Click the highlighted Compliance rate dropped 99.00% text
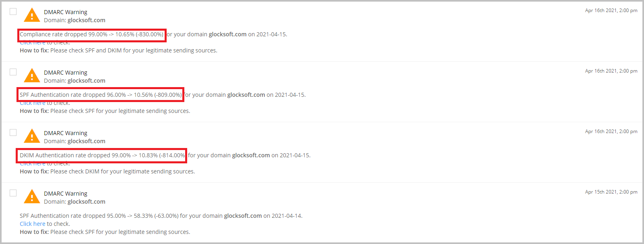Image resolution: width=644 pixels, height=244 pixels. coord(92,34)
